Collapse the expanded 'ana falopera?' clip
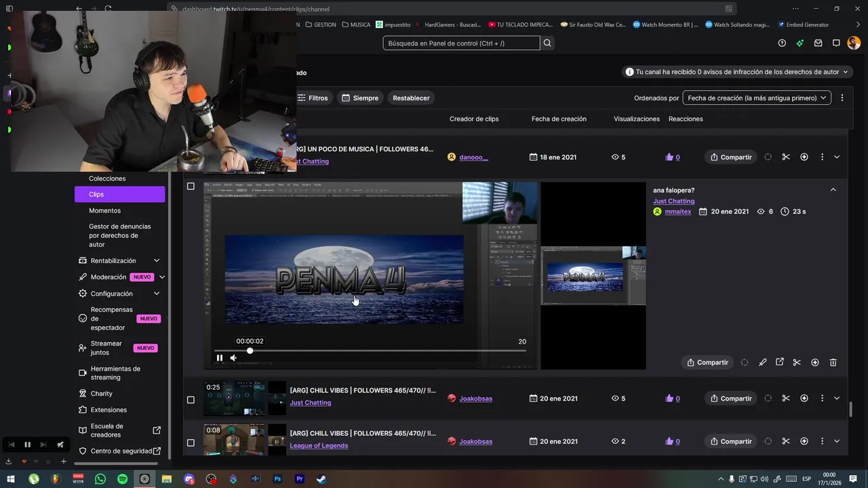Screen dimensions: 868x488 833,190
